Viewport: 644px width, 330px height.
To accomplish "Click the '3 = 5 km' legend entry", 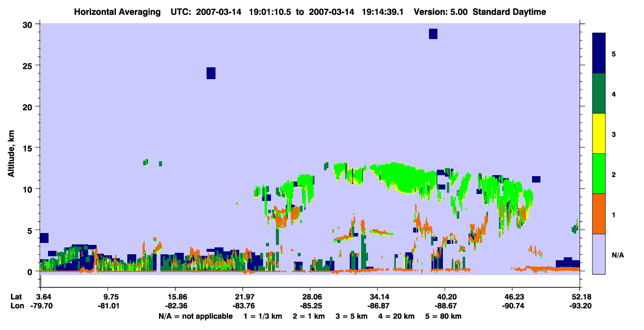I will click(351, 316).
